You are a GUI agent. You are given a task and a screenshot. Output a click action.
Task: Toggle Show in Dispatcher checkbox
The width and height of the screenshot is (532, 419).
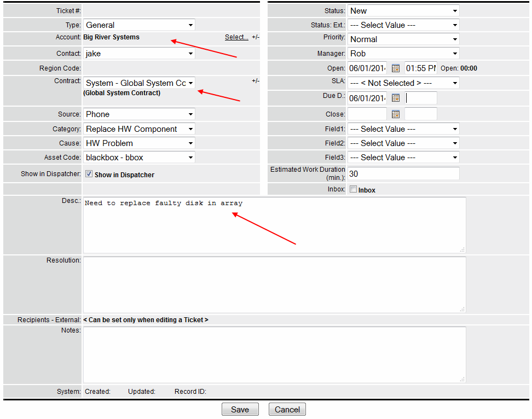pyautogui.click(x=89, y=174)
